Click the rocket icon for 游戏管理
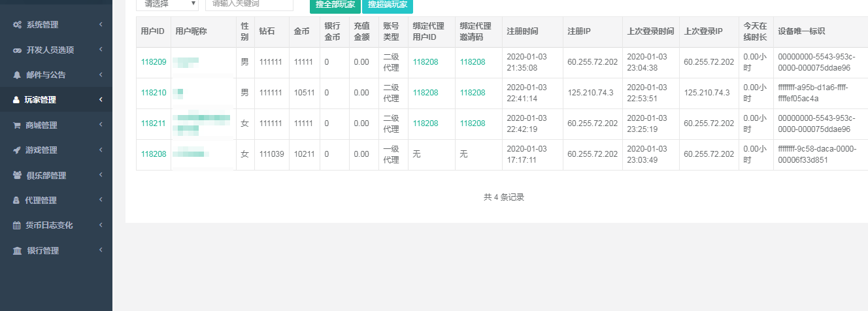Viewport: 868px width, 311px height. [x=17, y=150]
